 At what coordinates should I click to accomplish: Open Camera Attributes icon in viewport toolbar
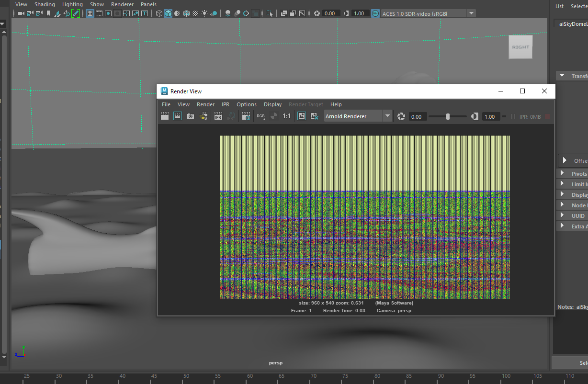pos(39,13)
